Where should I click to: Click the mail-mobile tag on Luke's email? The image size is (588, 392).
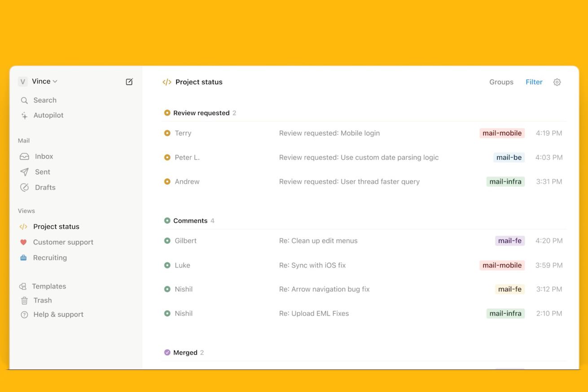502,265
